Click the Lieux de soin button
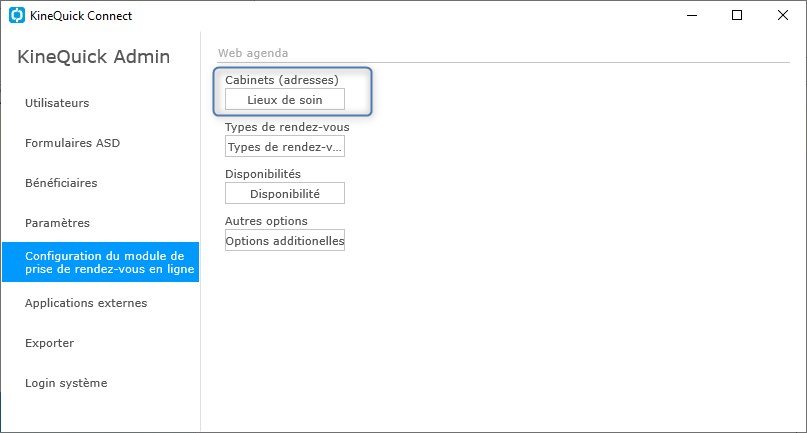 285,99
